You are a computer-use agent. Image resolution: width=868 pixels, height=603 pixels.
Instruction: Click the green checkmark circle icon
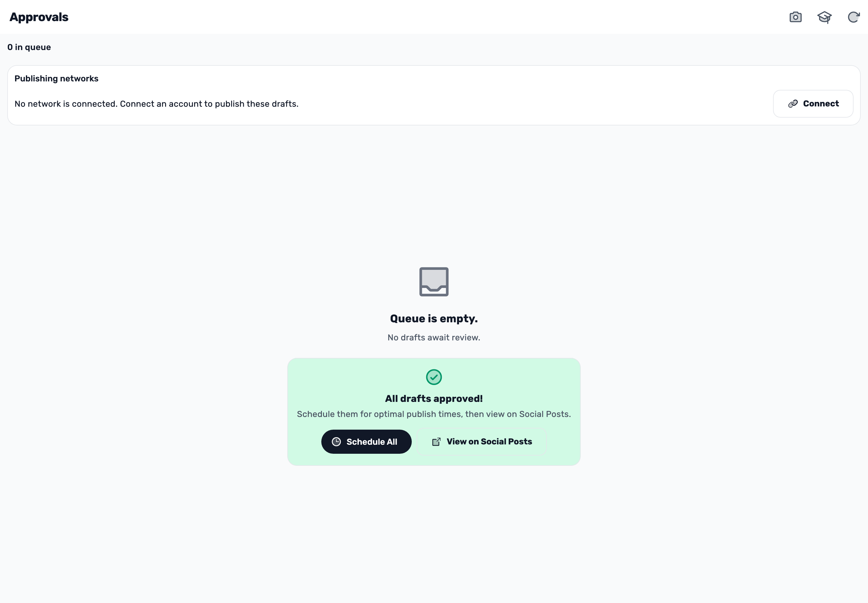pos(434,377)
